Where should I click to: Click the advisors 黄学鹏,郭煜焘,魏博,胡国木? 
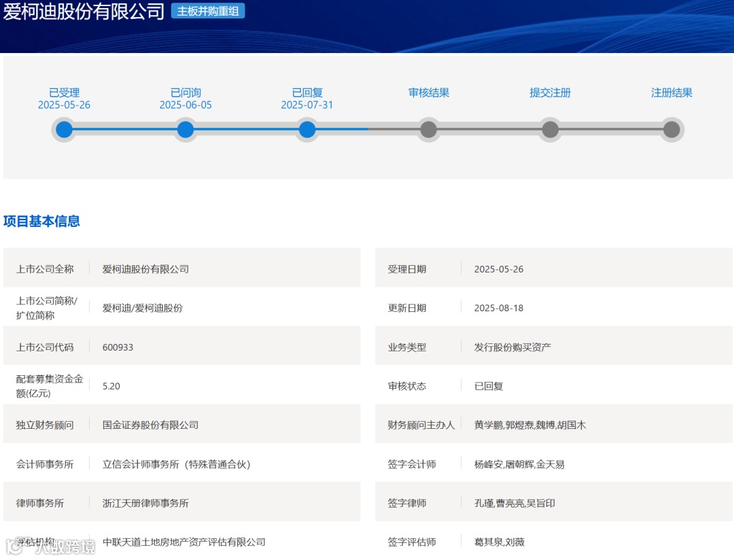pos(530,425)
